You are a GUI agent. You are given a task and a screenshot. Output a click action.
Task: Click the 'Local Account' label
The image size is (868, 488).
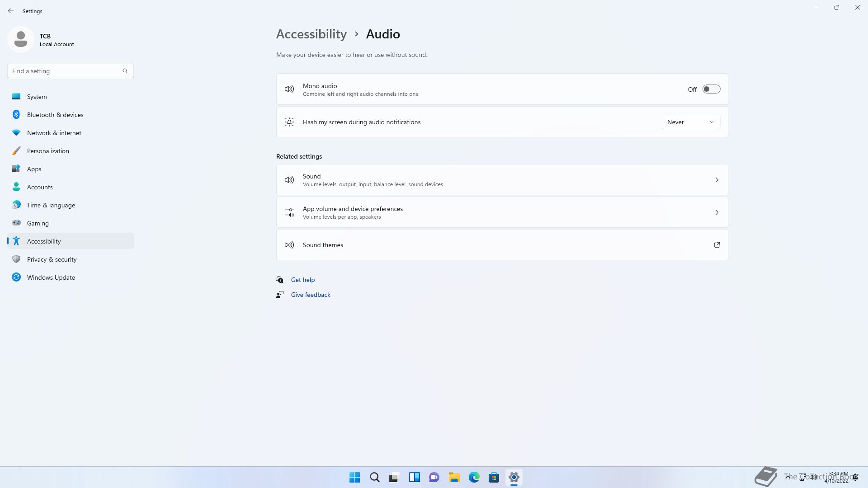pos(57,44)
